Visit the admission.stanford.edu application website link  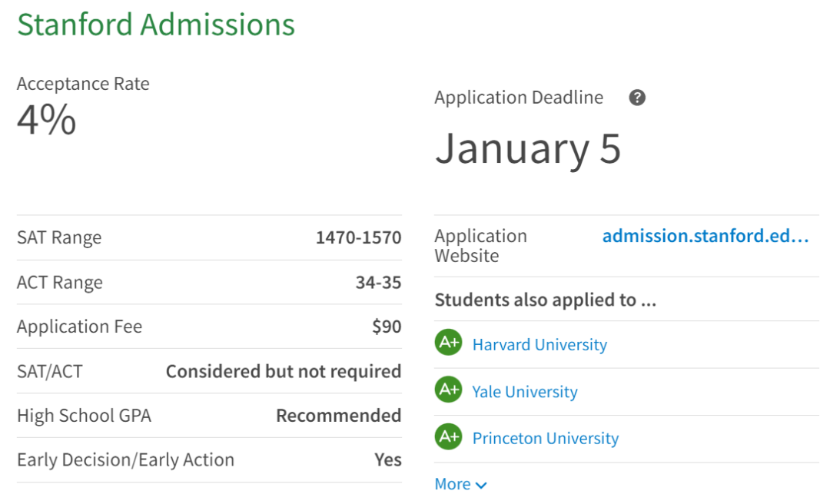[x=705, y=237]
